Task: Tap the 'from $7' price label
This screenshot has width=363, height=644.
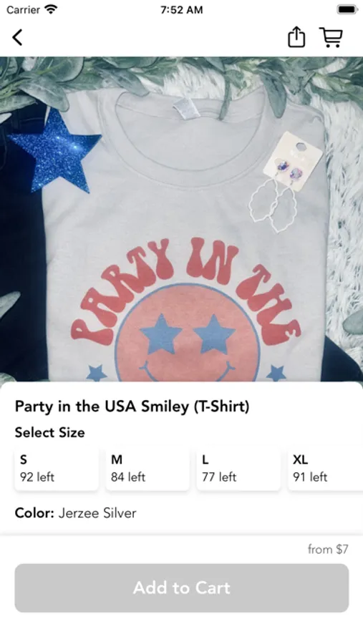Action: (328, 549)
